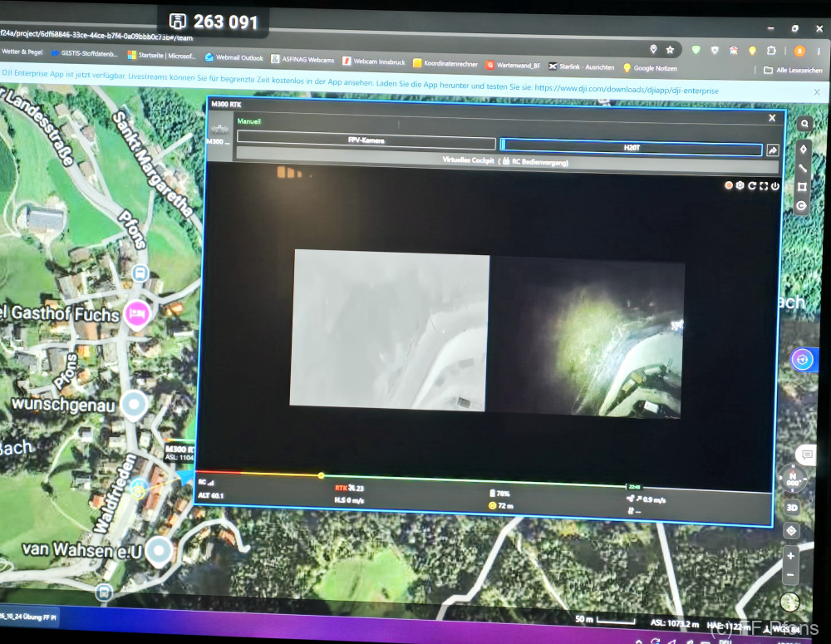Click the Hotel Gasthof Fuchs map pin
The image size is (831, 644).
pyautogui.click(x=137, y=314)
